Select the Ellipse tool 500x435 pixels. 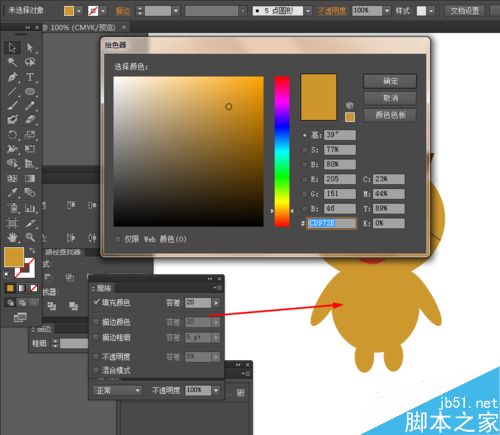coord(30,91)
